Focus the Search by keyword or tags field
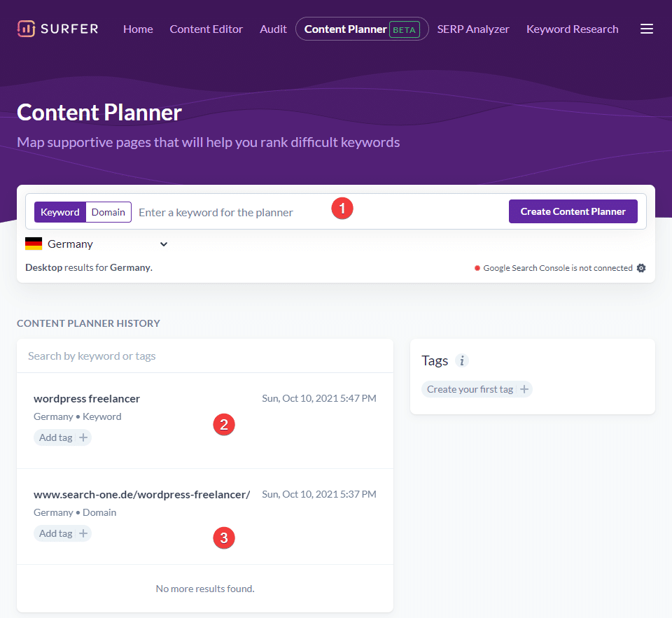 [x=205, y=356]
